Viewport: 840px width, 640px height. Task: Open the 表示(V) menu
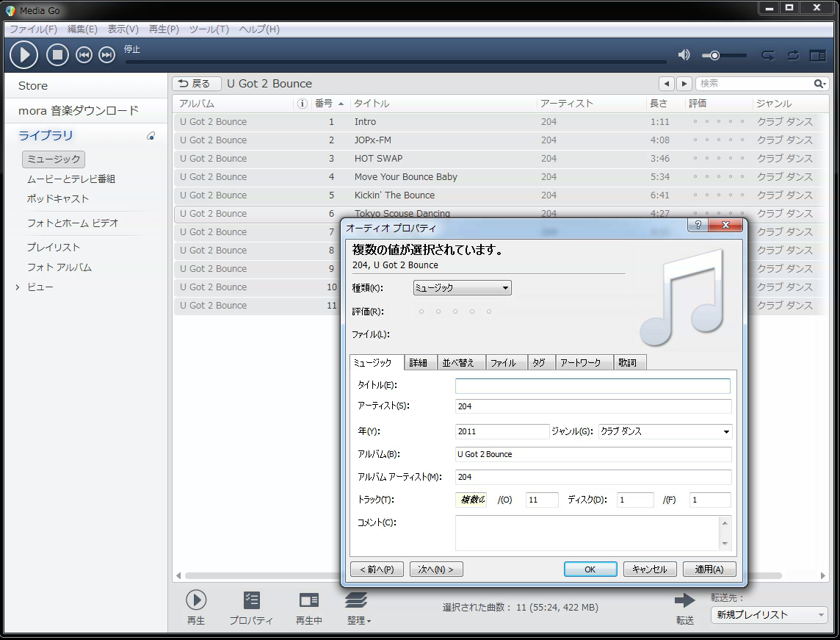pyautogui.click(x=123, y=29)
